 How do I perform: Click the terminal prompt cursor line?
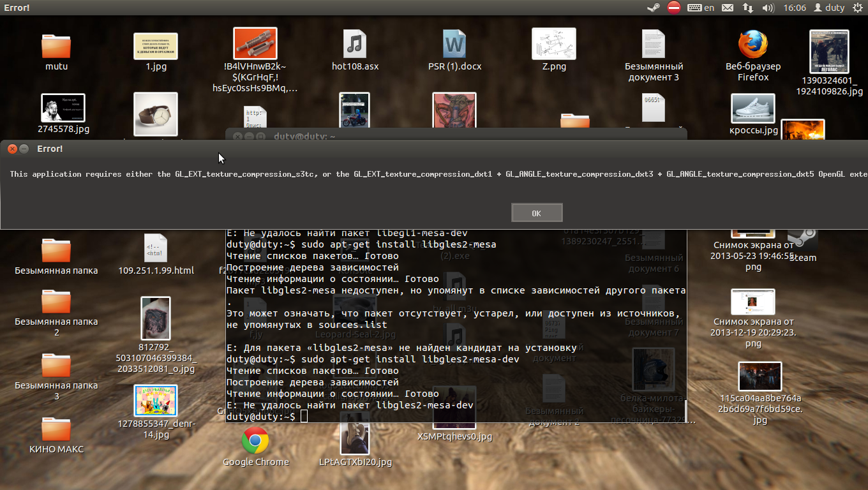[x=456, y=416]
